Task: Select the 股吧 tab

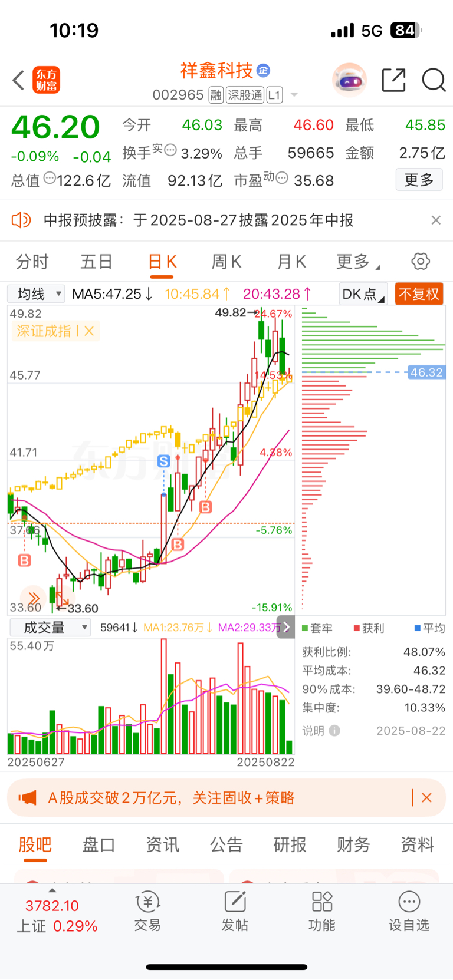Action: (x=35, y=844)
